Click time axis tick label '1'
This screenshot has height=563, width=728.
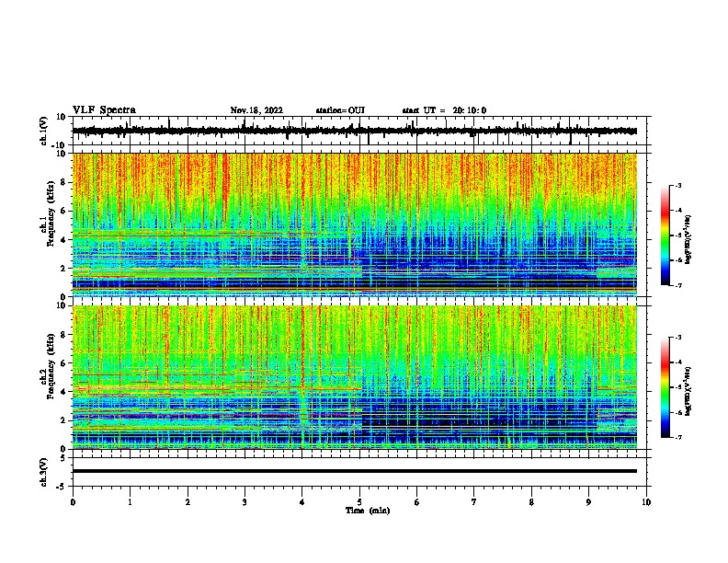click(130, 502)
